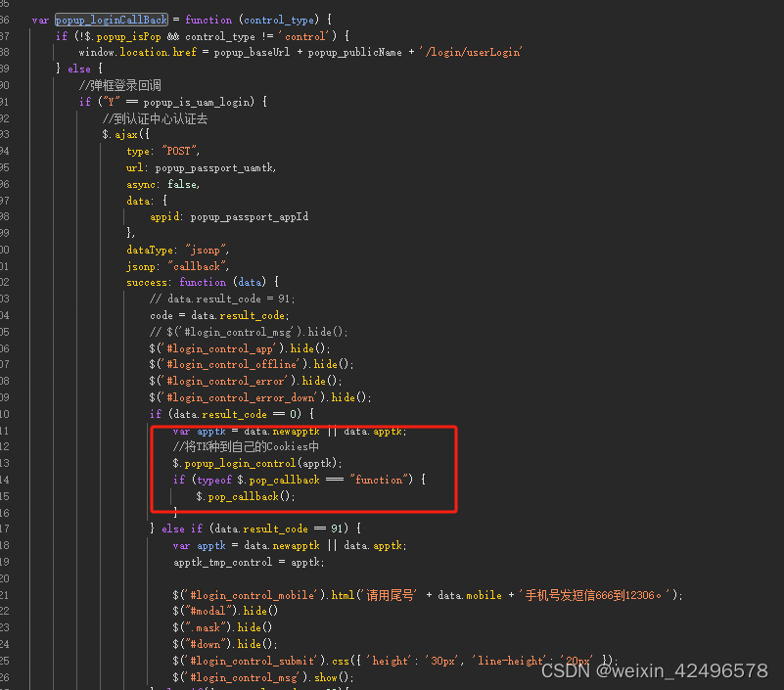784x690 pixels.
Task: Click the "#down" hide selector
Action: click(x=206, y=644)
